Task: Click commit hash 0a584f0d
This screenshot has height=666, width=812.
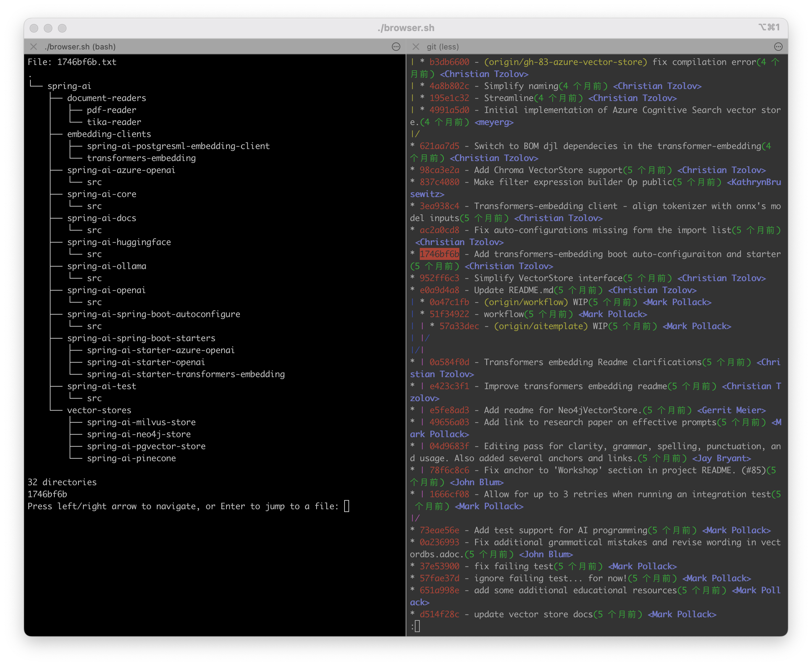Action: pos(449,362)
